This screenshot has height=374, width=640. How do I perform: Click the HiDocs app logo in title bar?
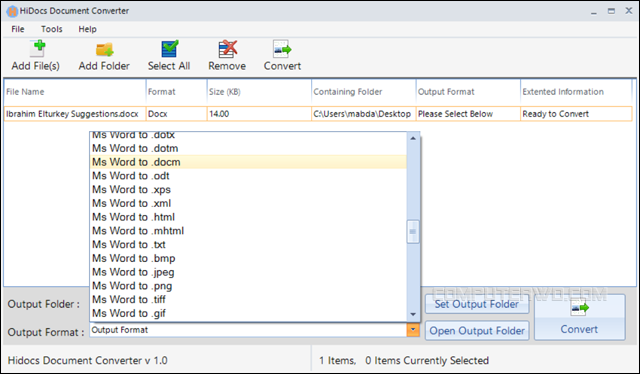[12, 11]
